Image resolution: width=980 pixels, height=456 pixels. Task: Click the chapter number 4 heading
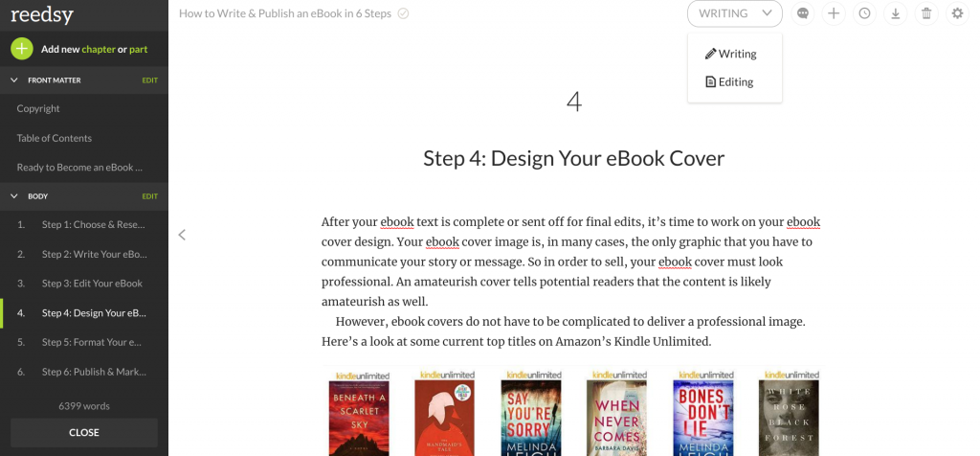pyautogui.click(x=574, y=102)
